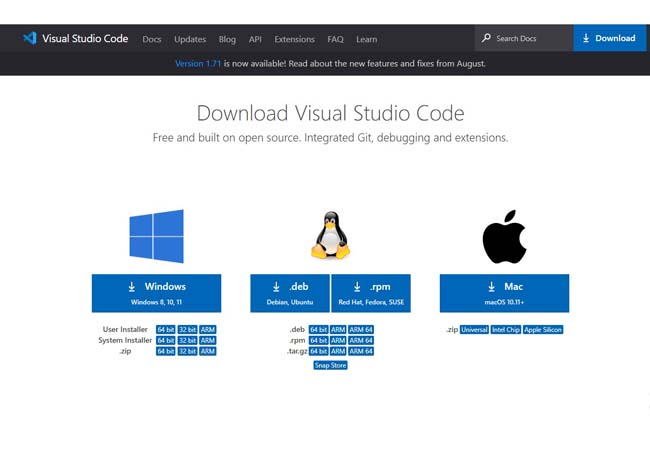Click the Search Docs input field
Screen dimensions: 650x450
tap(524, 38)
